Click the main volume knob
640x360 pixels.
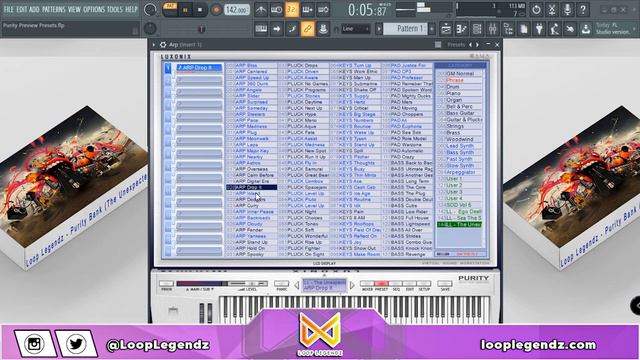tap(150, 10)
